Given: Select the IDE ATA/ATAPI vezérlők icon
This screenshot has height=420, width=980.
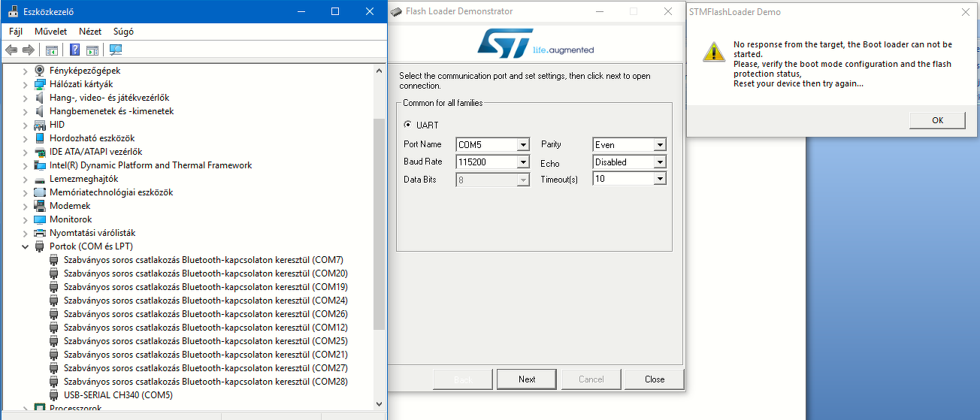Looking at the screenshot, I should tap(40, 152).
